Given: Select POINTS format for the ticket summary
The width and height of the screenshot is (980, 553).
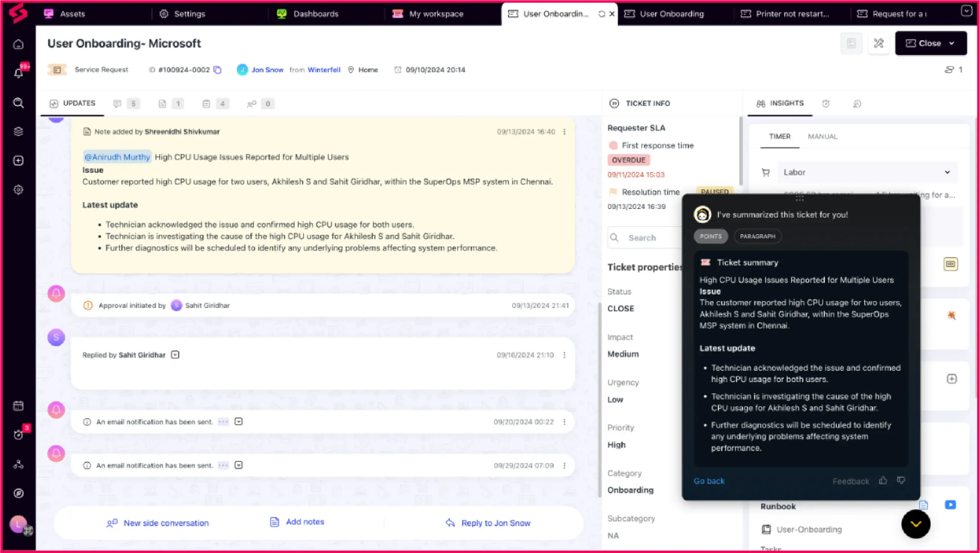Looking at the screenshot, I should click(711, 236).
